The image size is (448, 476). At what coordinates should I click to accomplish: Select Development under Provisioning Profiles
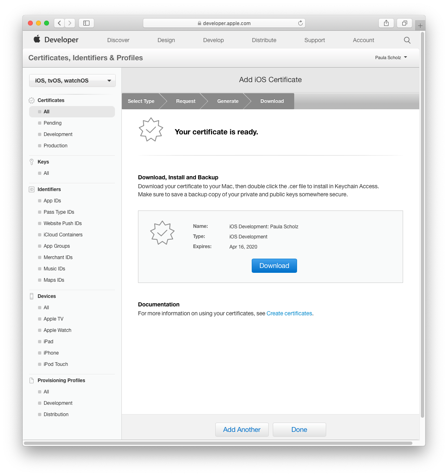(x=58, y=403)
